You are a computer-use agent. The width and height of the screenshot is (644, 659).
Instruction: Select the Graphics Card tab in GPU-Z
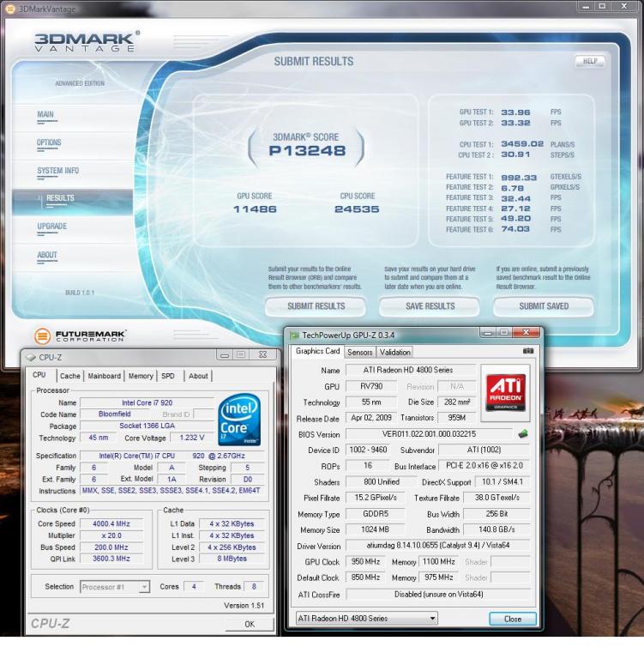click(317, 351)
